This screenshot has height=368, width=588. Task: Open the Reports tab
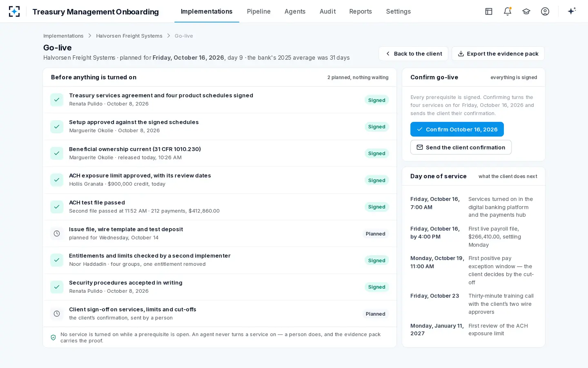(361, 11)
